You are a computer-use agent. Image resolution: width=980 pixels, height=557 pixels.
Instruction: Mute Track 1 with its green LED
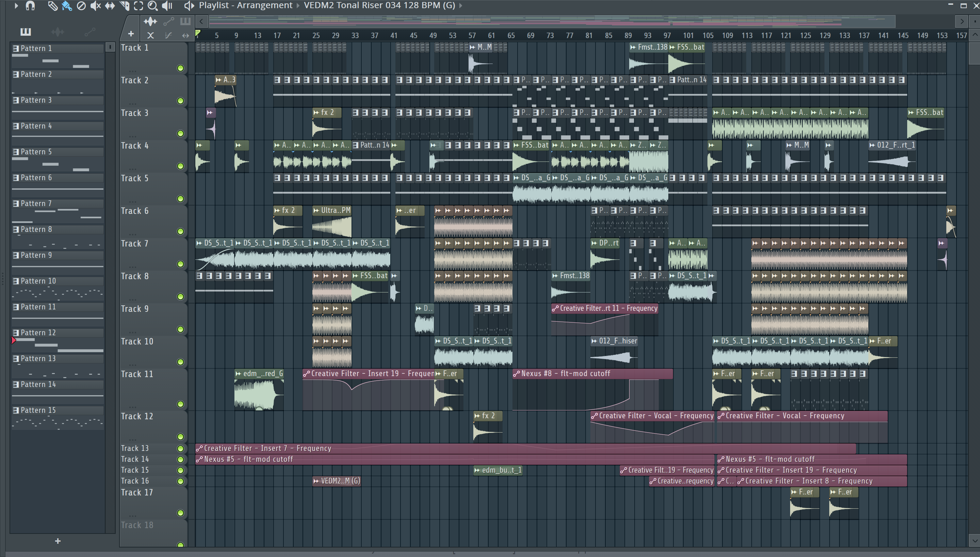[x=180, y=68]
